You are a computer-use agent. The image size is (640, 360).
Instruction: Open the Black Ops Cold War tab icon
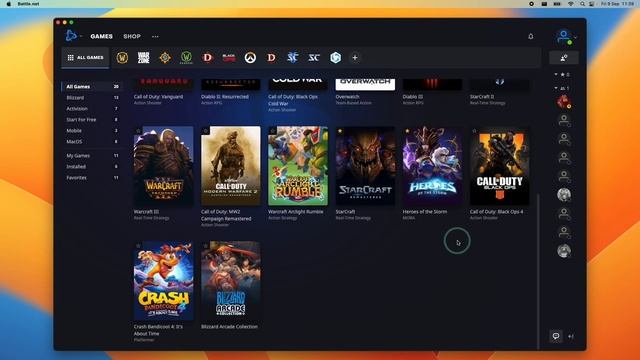pos(229,58)
